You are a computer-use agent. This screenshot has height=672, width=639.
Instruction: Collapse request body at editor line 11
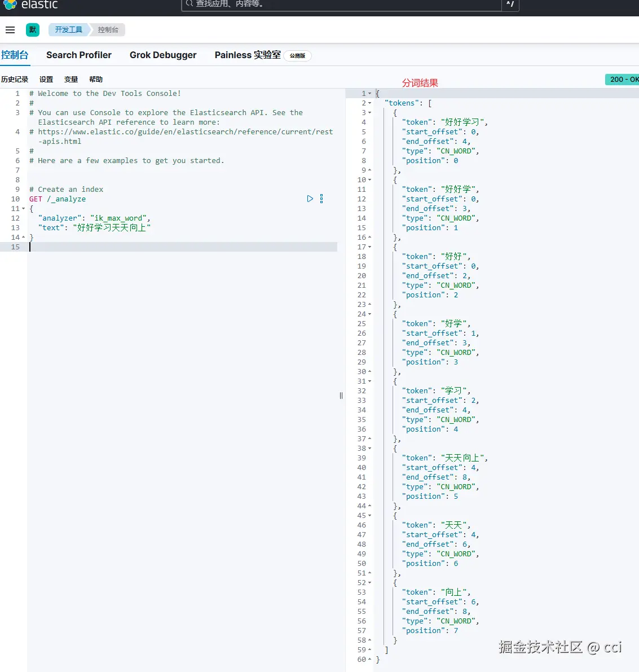coord(24,209)
